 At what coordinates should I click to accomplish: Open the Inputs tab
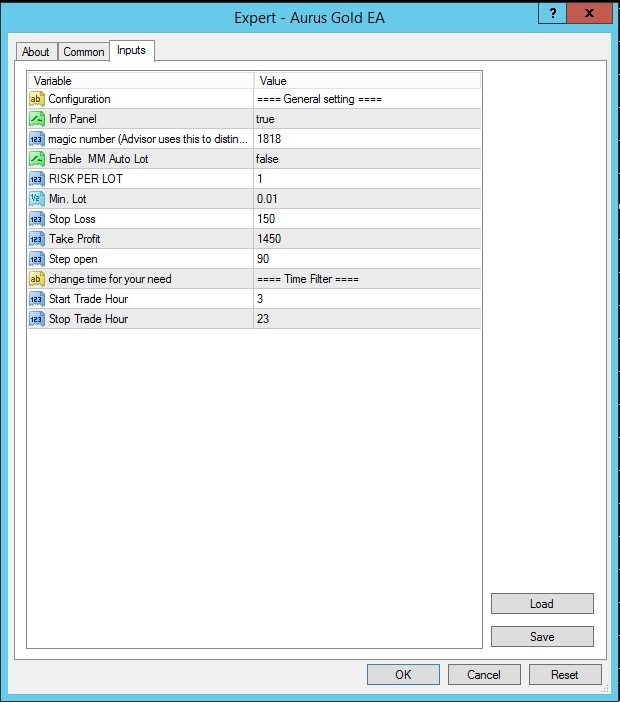click(131, 50)
